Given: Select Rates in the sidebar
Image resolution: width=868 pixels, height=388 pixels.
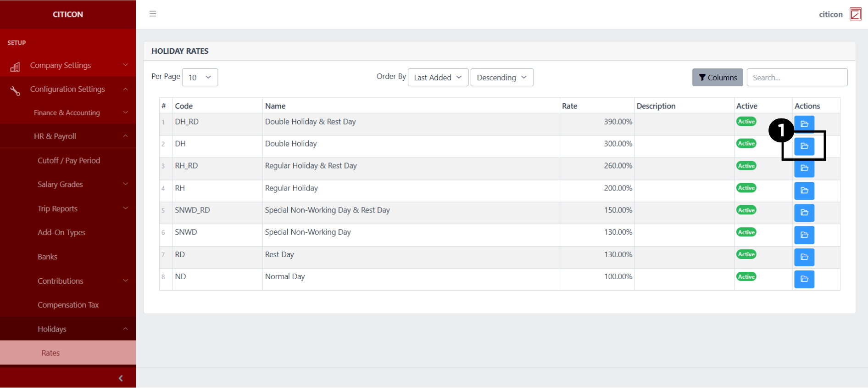Looking at the screenshot, I should [x=50, y=353].
